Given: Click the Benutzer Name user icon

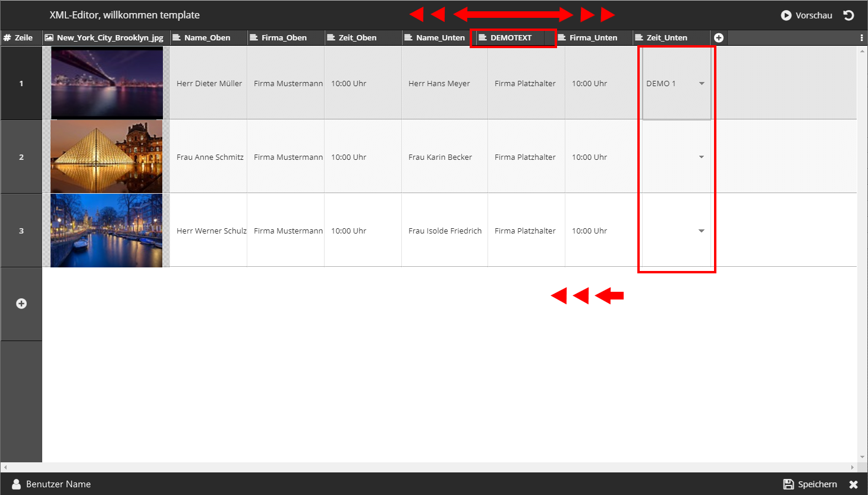Looking at the screenshot, I should click(x=17, y=484).
